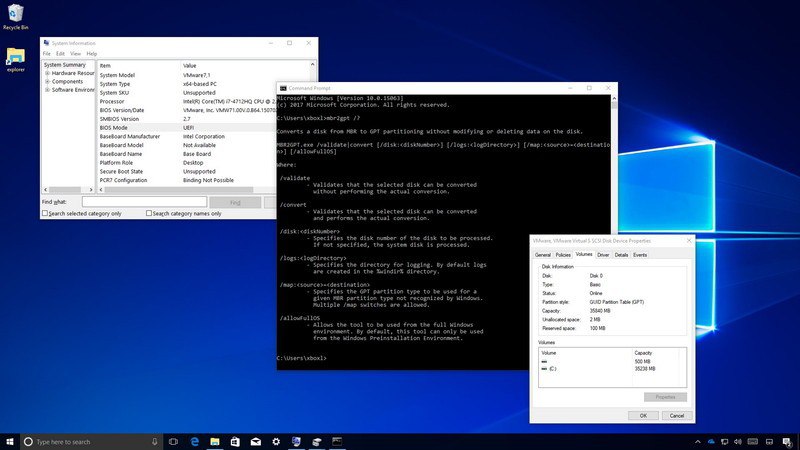Switch to the Details tab in Disk Properties
The height and width of the screenshot is (450, 800).
[621, 255]
